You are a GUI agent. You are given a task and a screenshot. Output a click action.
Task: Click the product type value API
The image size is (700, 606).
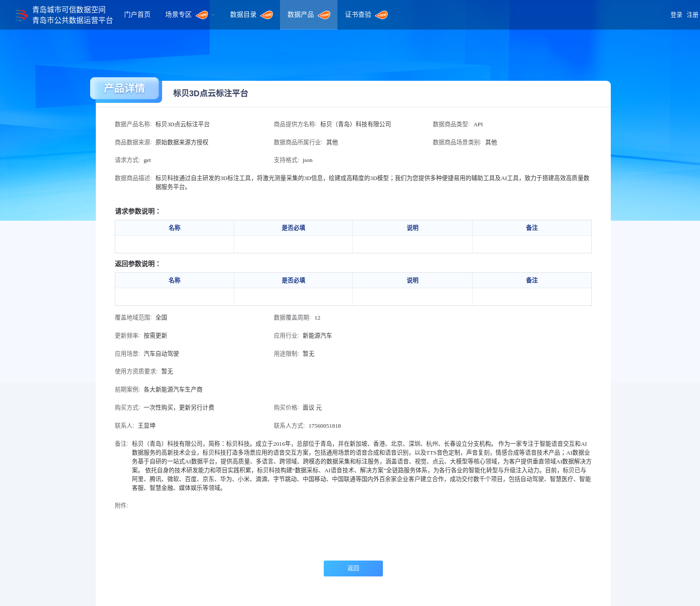[478, 124]
